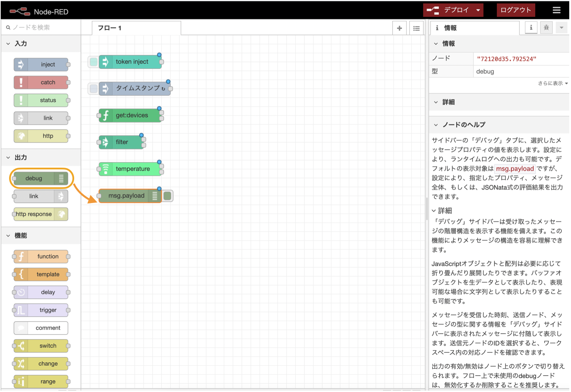Select the delay node in the palette
The height and width of the screenshot is (392, 571).
[41, 292]
